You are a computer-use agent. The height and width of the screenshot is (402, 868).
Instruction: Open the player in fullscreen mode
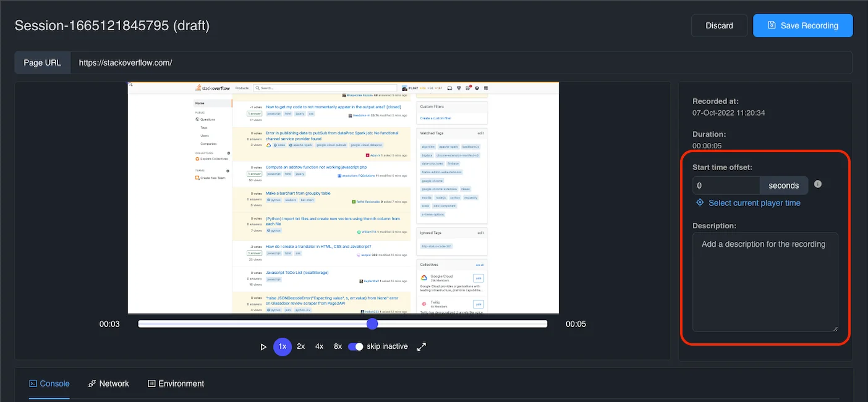(x=422, y=346)
